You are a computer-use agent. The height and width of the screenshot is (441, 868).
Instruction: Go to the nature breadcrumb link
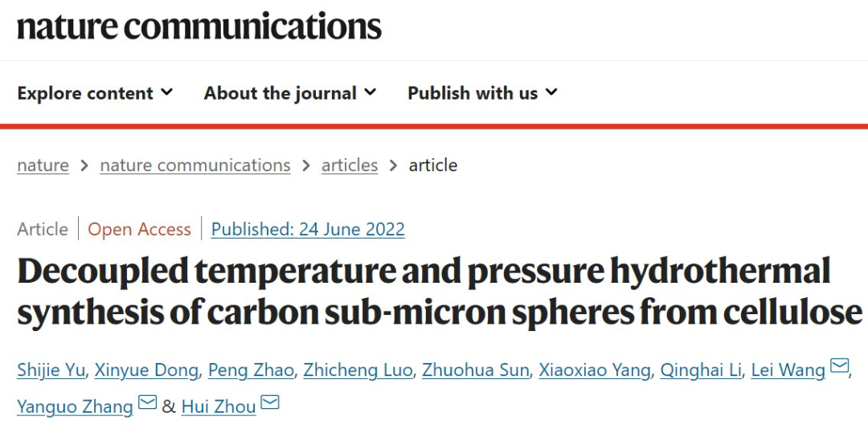(43, 165)
